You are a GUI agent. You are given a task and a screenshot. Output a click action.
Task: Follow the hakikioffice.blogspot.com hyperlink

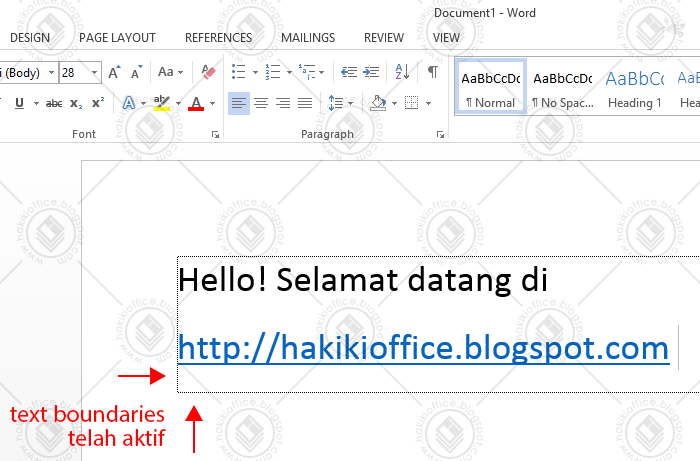click(x=424, y=348)
